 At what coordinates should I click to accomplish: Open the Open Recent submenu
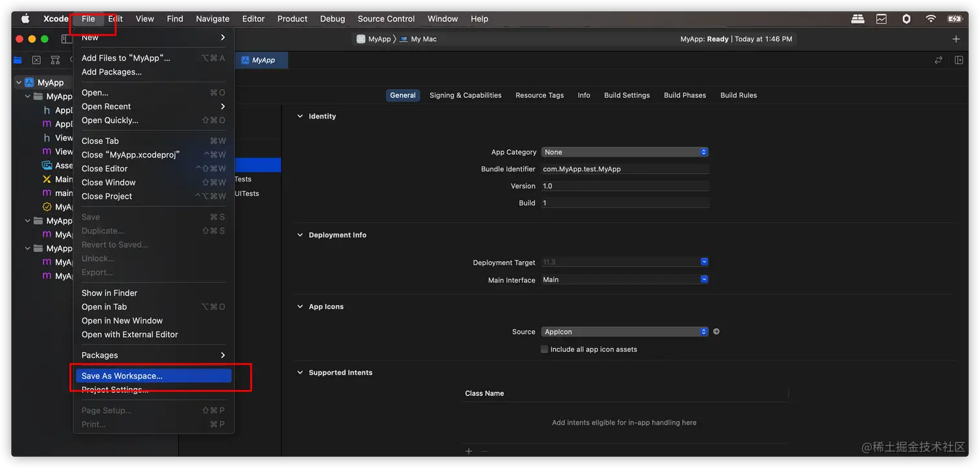click(154, 106)
